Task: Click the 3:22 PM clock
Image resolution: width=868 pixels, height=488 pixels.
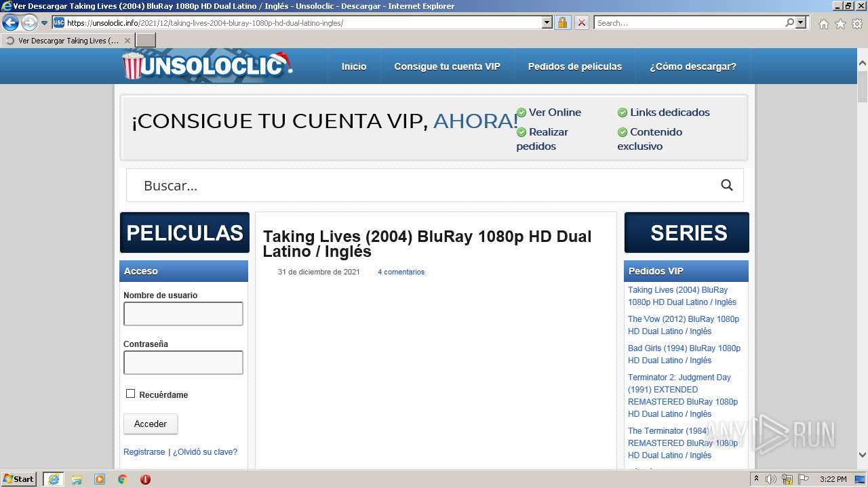Action: click(x=833, y=479)
